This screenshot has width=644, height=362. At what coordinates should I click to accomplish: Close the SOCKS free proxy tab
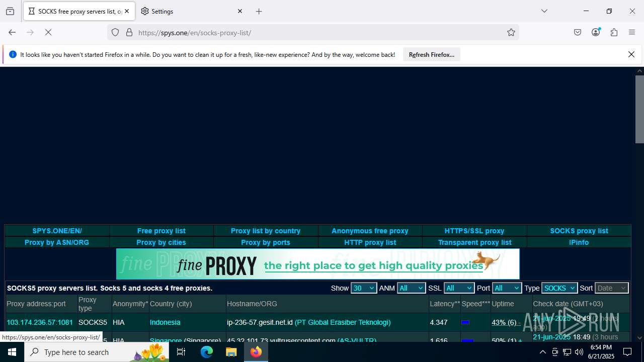pyautogui.click(x=127, y=11)
